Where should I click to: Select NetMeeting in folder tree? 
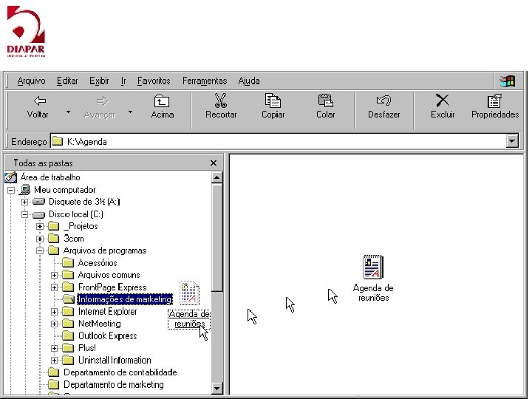100,324
